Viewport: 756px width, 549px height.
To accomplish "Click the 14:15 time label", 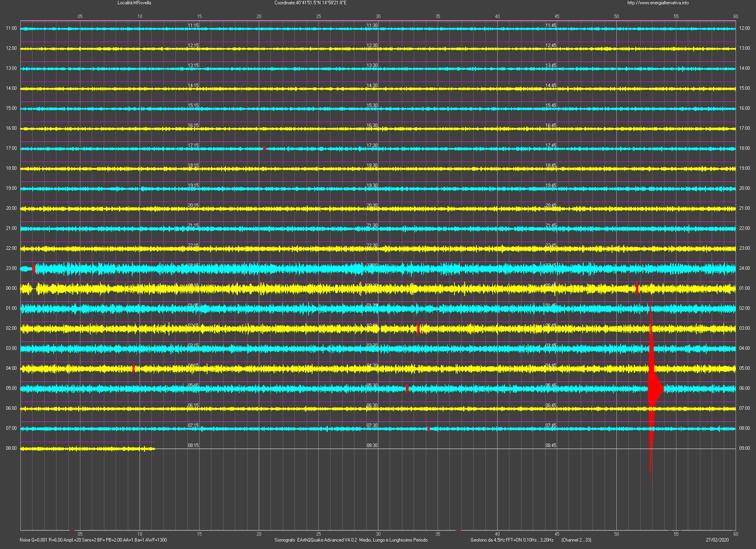I will (x=193, y=85).
